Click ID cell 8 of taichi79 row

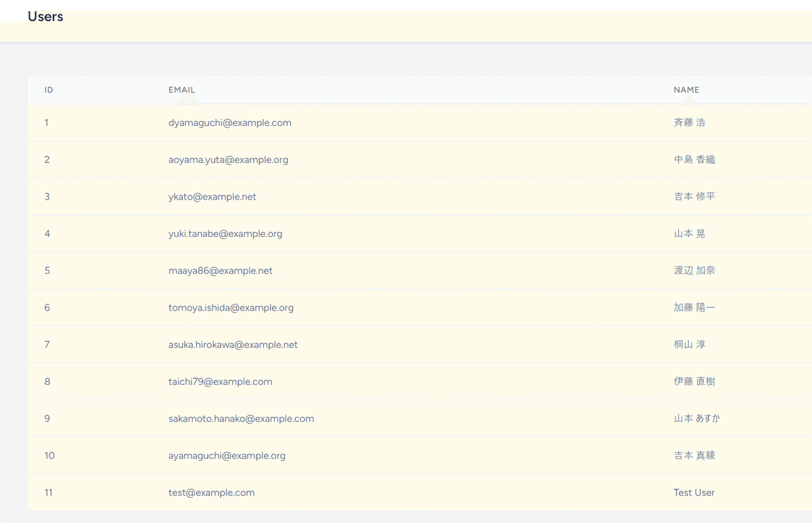[x=47, y=382]
